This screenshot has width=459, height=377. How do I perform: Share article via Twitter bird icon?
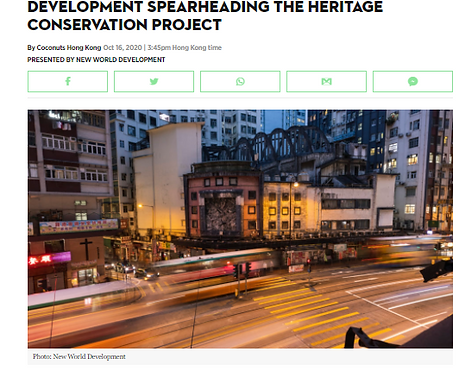pyautogui.click(x=154, y=81)
